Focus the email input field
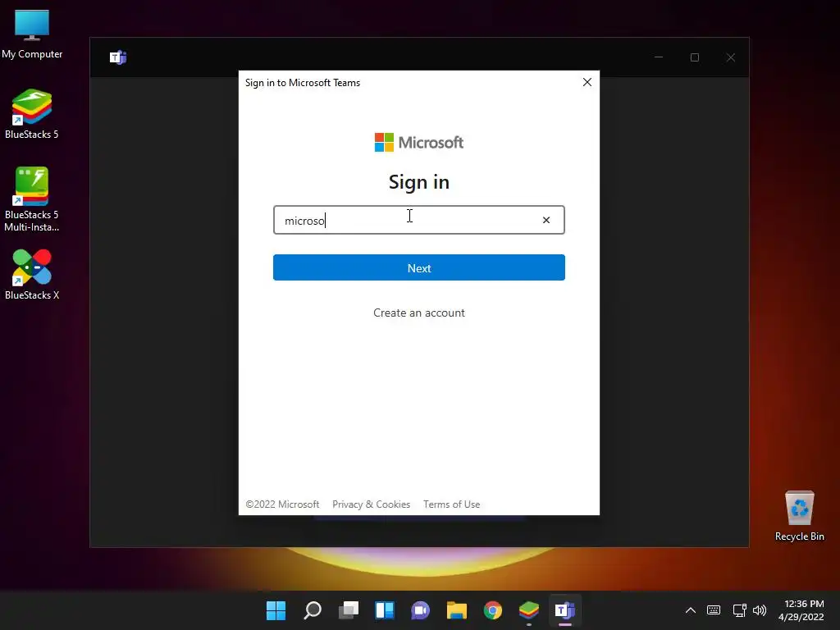This screenshot has width=840, height=630. 419,220
